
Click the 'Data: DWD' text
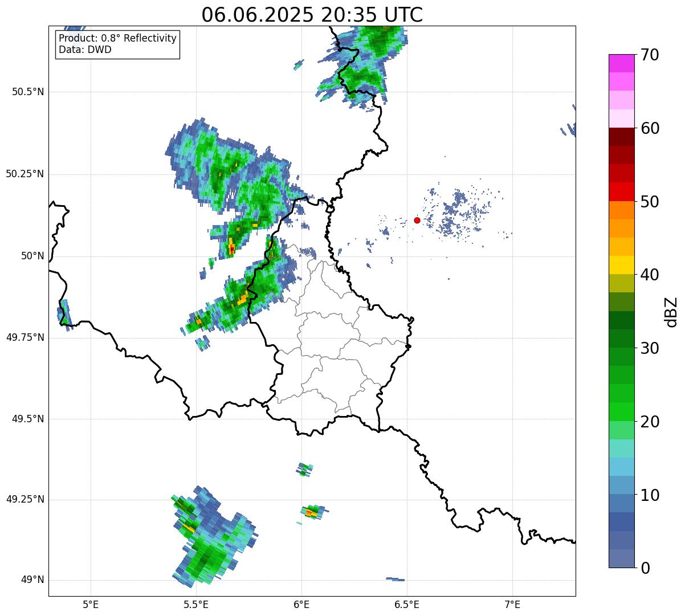[x=85, y=50]
